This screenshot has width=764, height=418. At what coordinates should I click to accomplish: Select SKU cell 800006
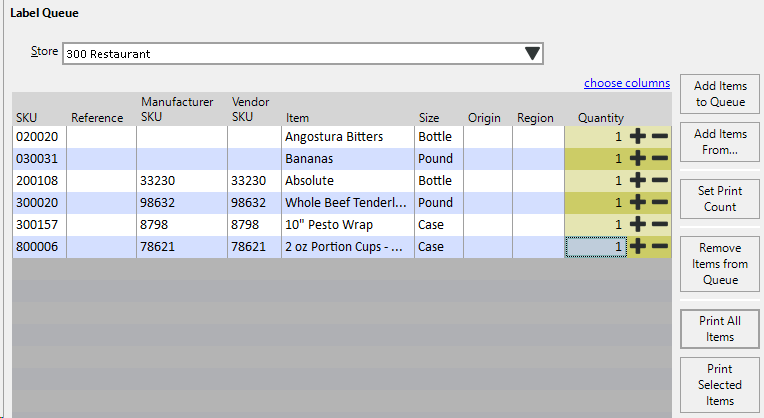pyautogui.click(x=39, y=247)
